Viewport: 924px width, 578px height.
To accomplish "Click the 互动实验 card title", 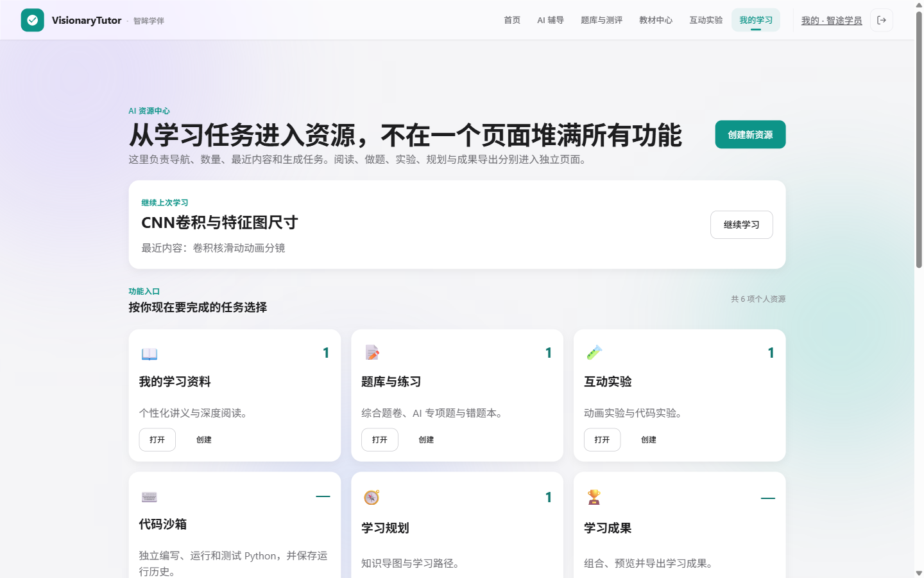I will pyautogui.click(x=608, y=381).
